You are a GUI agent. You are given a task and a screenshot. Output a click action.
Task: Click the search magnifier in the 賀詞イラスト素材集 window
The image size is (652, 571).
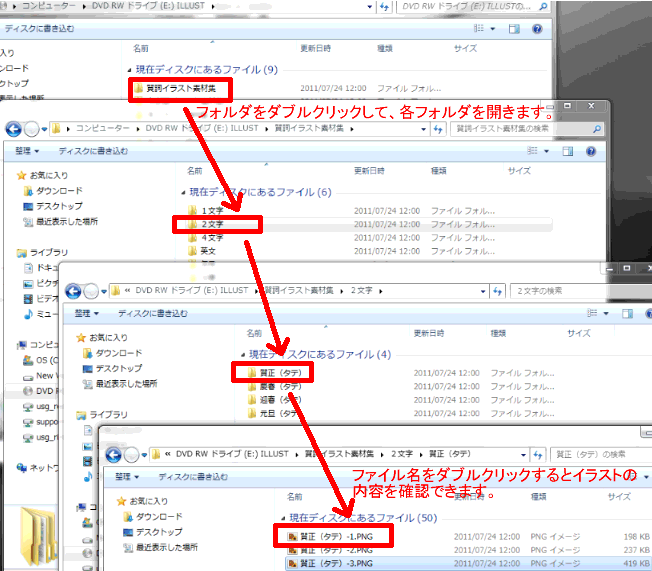click(597, 129)
